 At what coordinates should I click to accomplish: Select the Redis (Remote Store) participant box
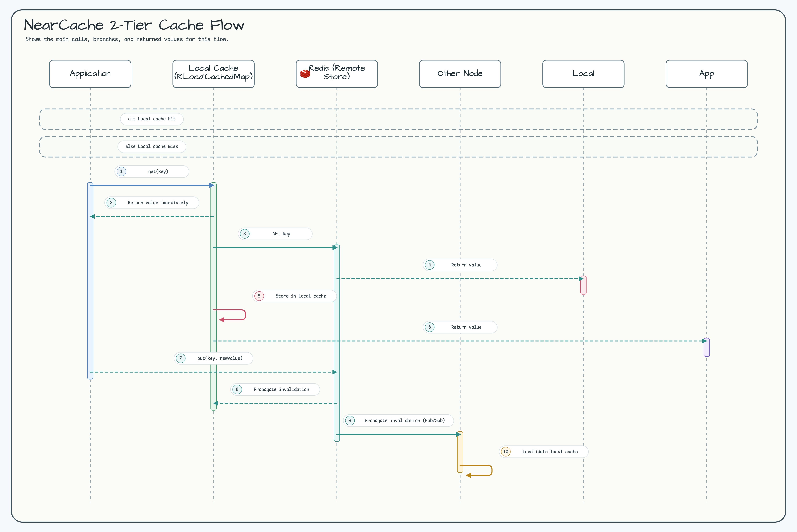(x=337, y=74)
